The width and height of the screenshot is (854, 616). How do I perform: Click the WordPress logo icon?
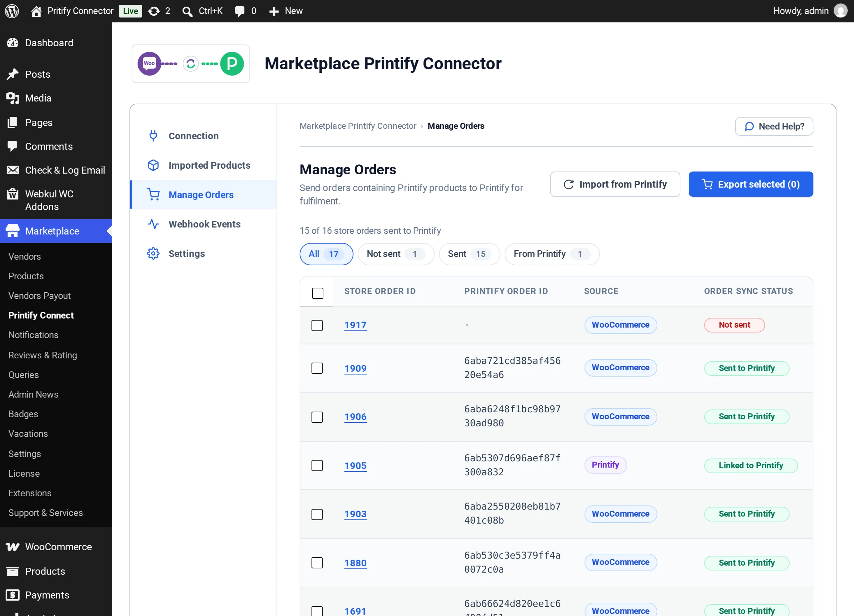tap(12, 11)
